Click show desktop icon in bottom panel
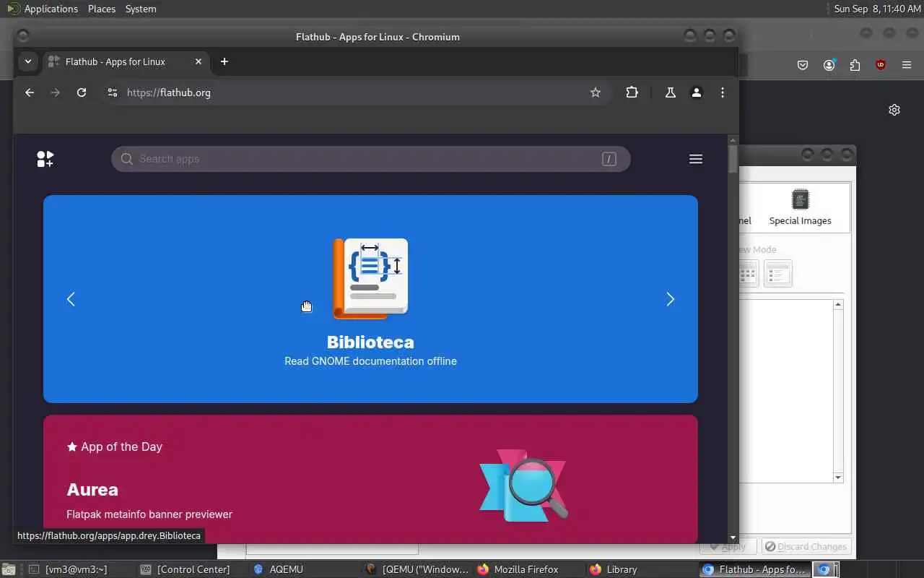Image resolution: width=924 pixels, height=578 pixels. coord(7,569)
